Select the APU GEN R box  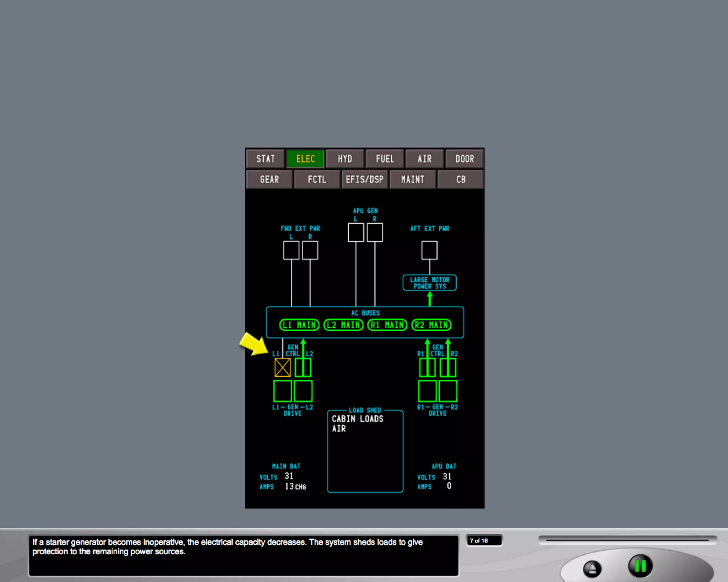[x=375, y=233]
